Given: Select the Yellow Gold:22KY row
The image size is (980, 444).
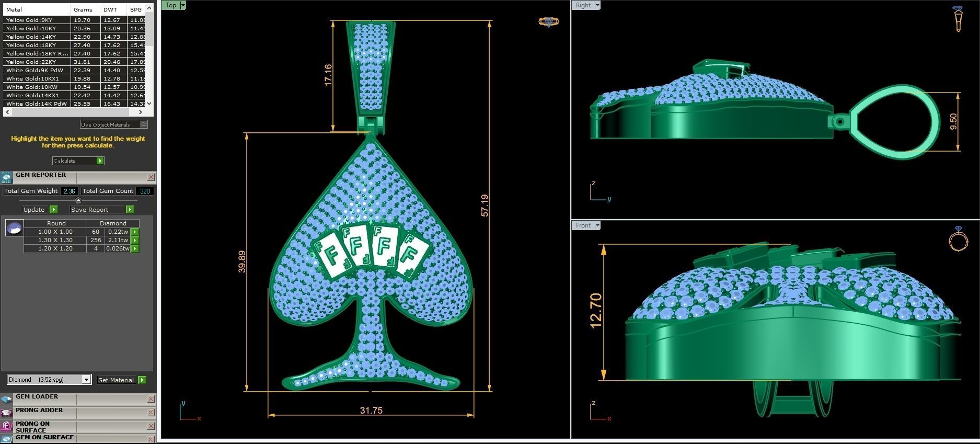Looking at the screenshot, I should 74,62.
